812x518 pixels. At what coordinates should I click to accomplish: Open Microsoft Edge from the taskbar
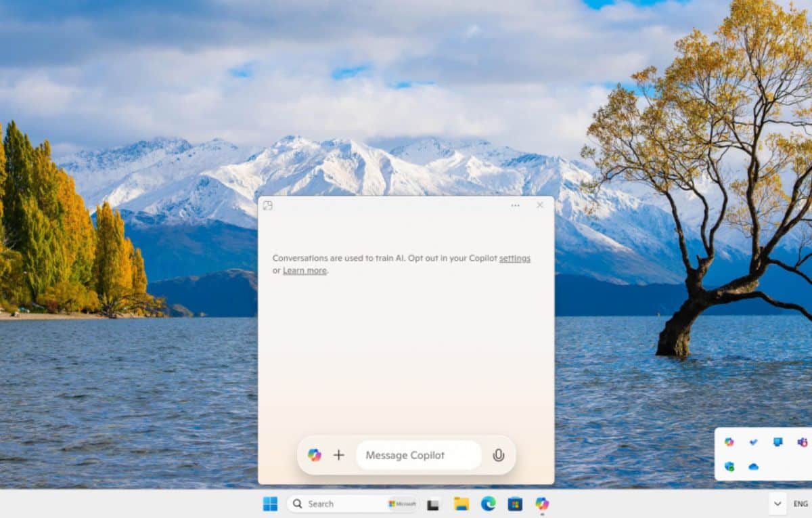(x=488, y=504)
